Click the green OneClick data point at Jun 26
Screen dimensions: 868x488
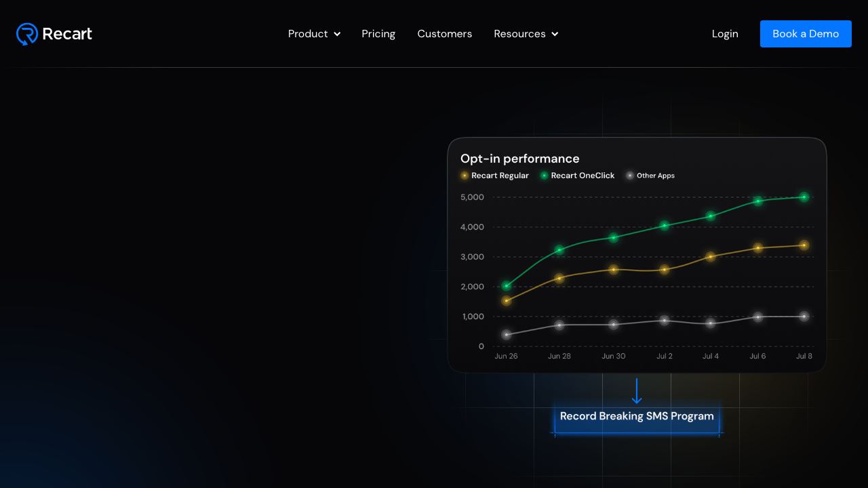point(507,286)
